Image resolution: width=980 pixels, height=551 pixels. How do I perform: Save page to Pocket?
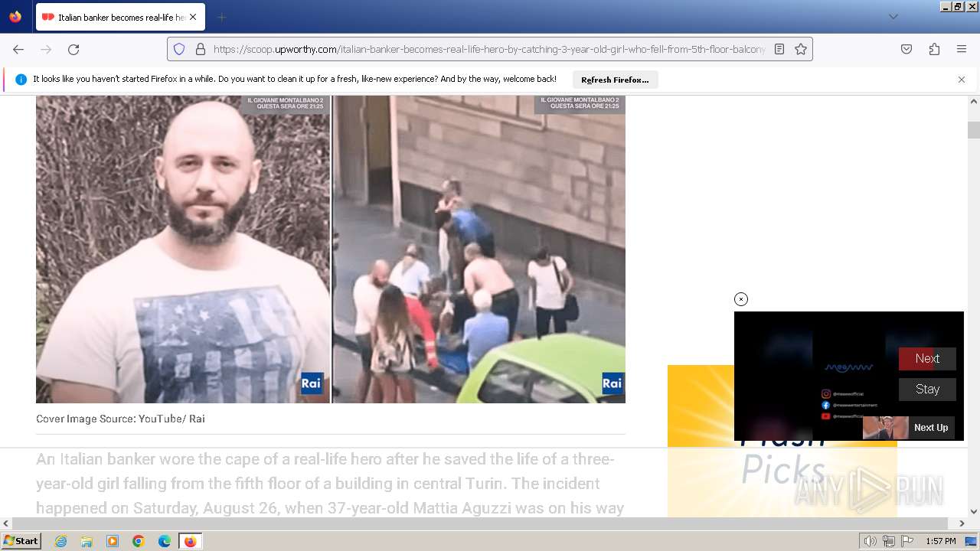tap(906, 49)
